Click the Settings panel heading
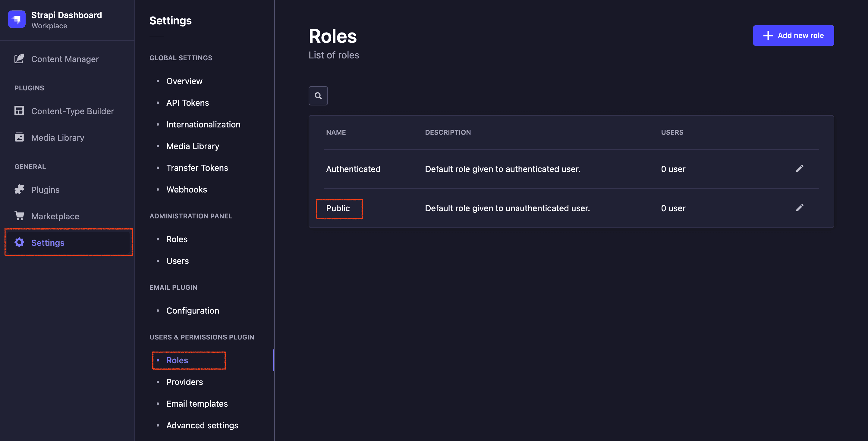This screenshot has height=441, width=868. click(x=171, y=20)
